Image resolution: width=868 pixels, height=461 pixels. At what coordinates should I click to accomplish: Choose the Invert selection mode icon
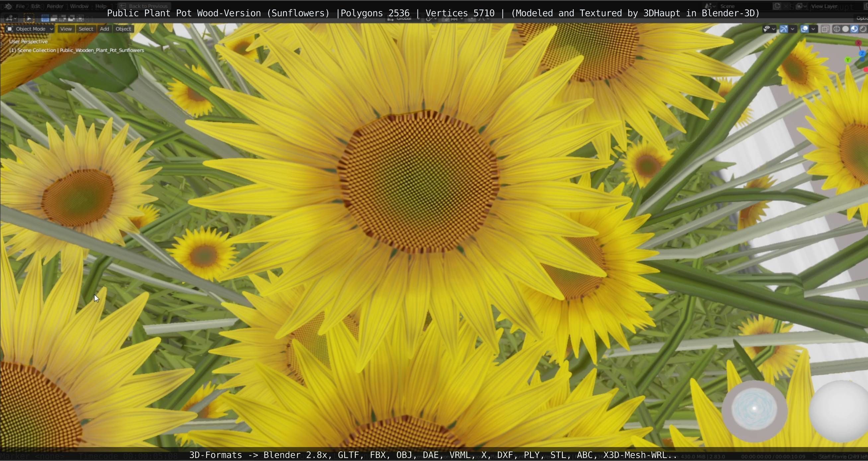pos(71,19)
